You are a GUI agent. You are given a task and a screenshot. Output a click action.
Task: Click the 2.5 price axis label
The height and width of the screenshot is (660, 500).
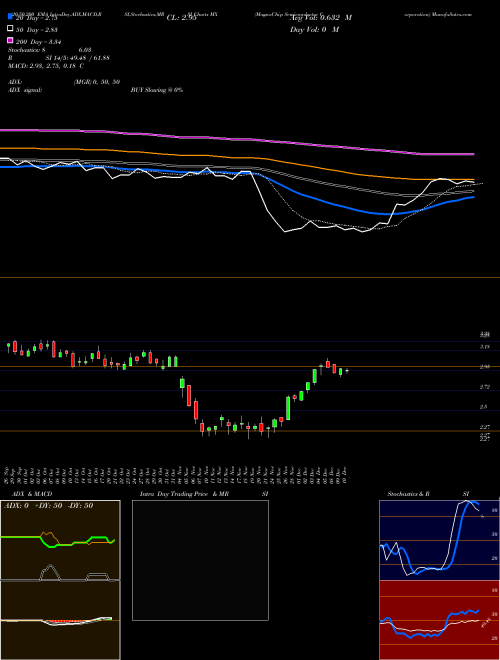(483, 407)
